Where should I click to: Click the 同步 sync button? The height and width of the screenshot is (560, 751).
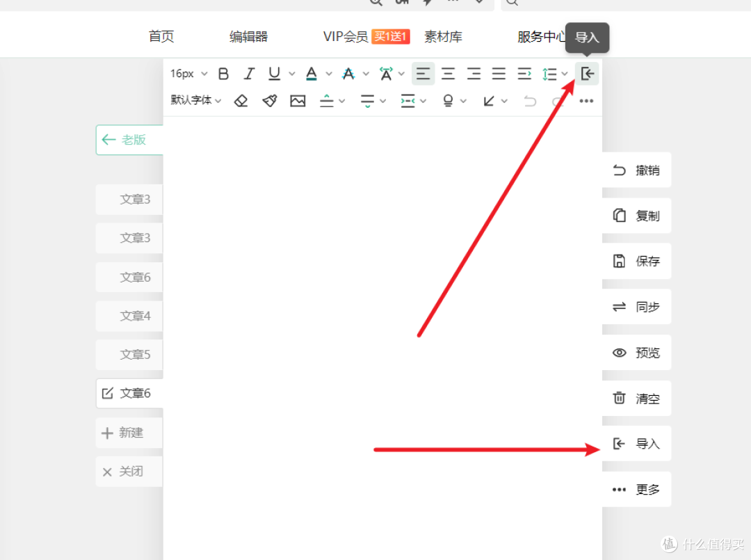[x=636, y=307]
